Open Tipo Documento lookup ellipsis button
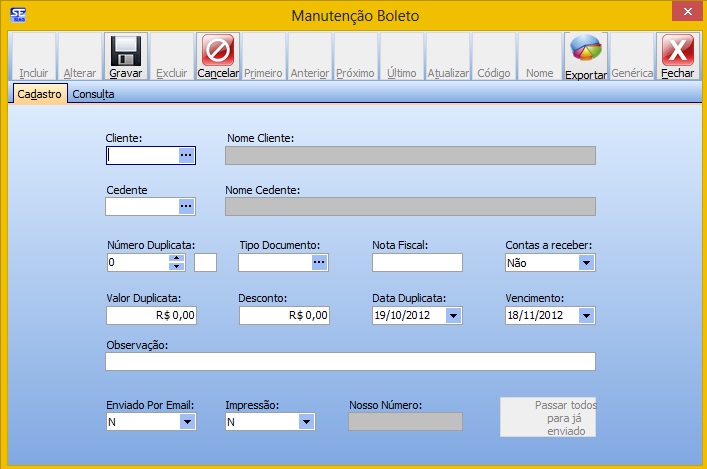Viewport: 707px width, 469px height. coord(319,262)
